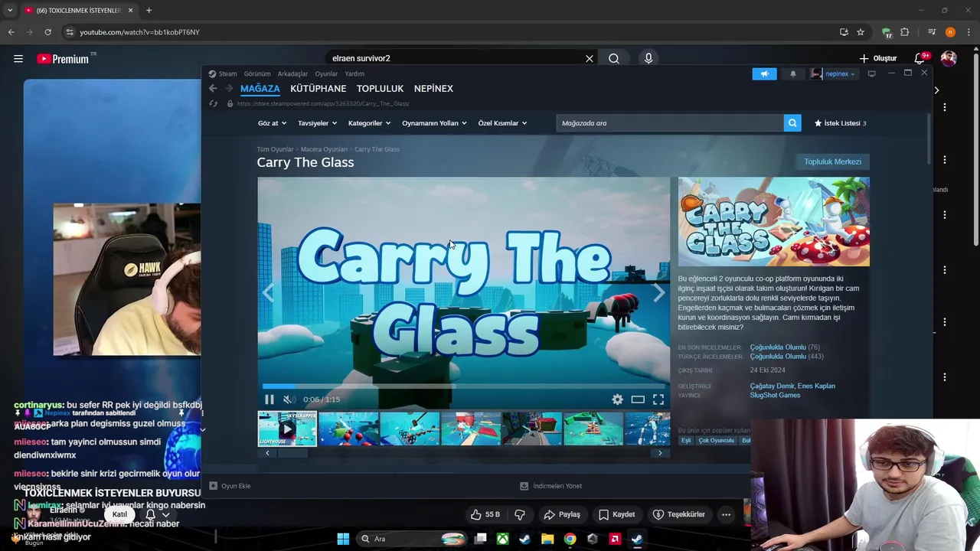Screen dimensions: 980x551
Task: Select the Lighthouse video thumbnail
Action: click(287, 429)
